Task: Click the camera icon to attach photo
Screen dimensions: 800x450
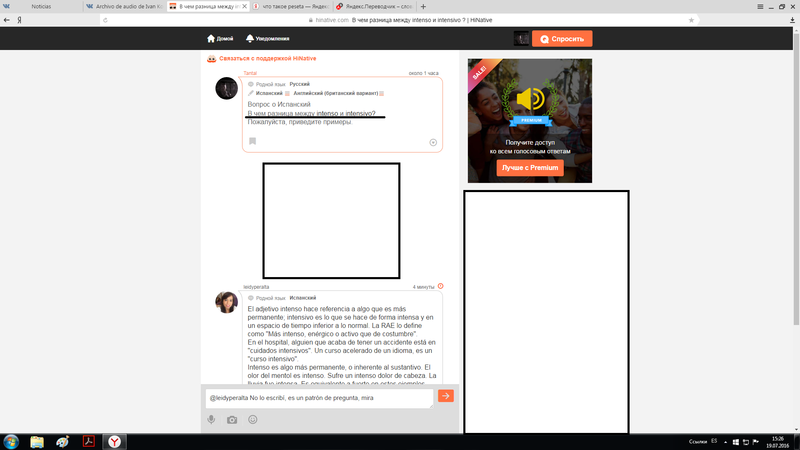Action: (x=232, y=420)
